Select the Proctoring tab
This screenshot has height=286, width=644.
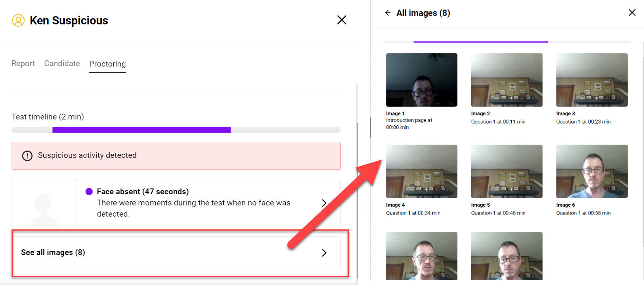[x=107, y=64]
